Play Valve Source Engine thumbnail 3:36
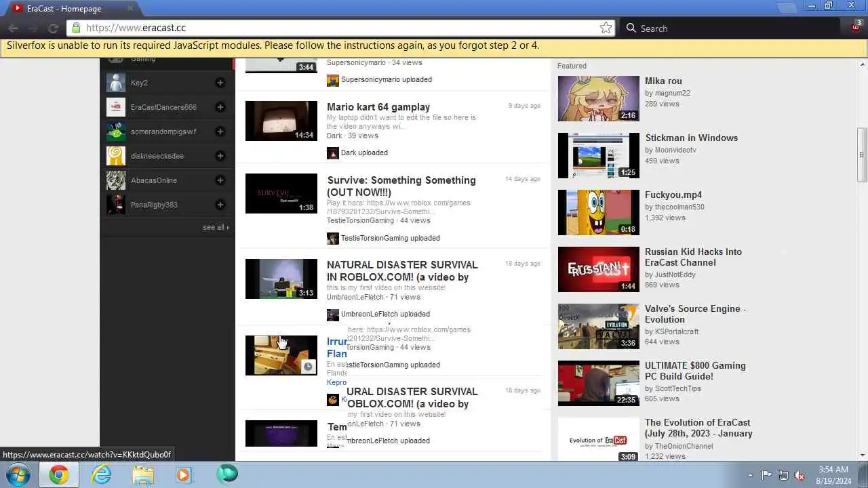868x488 pixels. point(598,327)
